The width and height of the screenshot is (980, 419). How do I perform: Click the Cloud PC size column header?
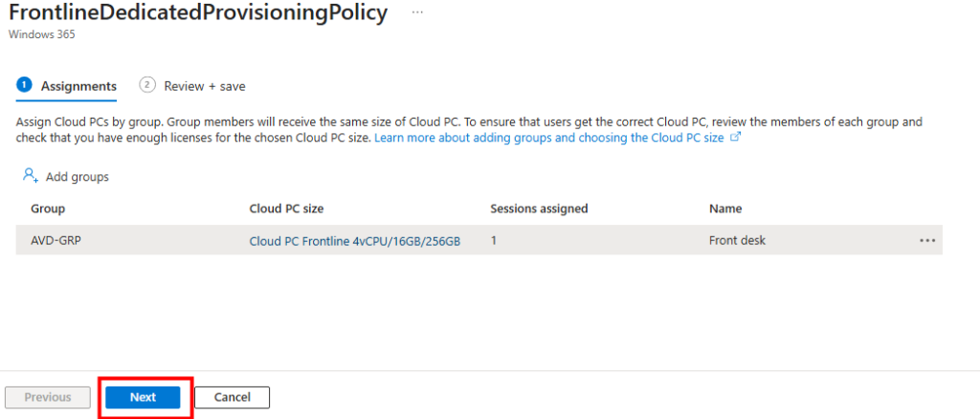pos(289,209)
